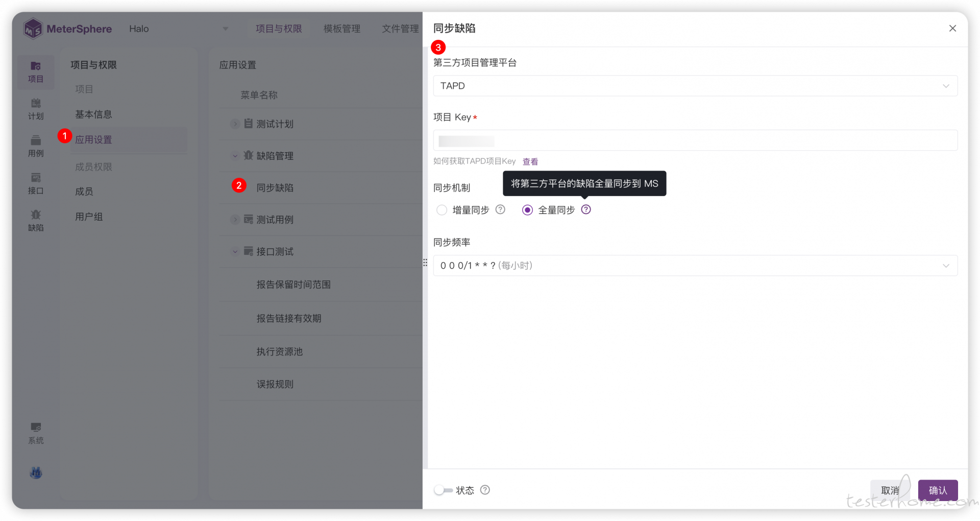
Task: Switch to 模板管理 top tab
Action: point(342,29)
